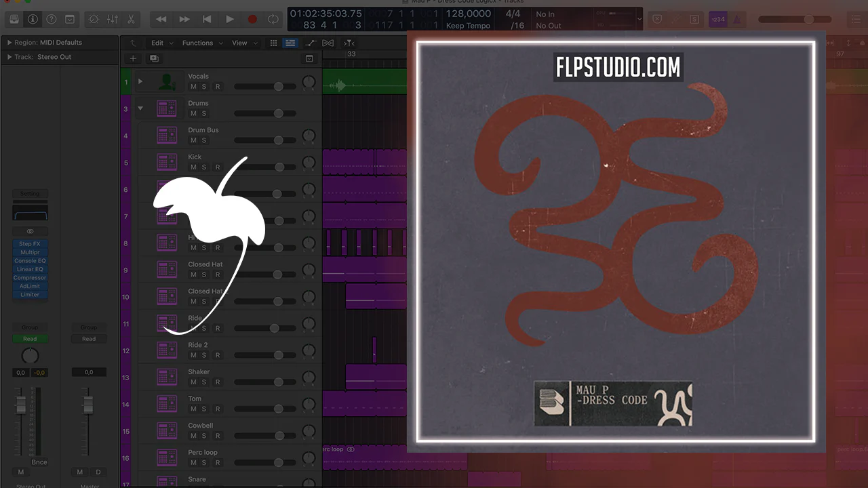This screenshot has height=488, width=868.
Task: Expand the Vocals track disclosure triangle
Action: pos(140,81)
